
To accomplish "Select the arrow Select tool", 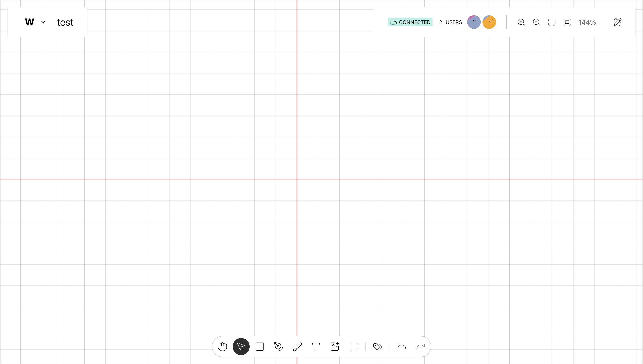I will 241,347.
